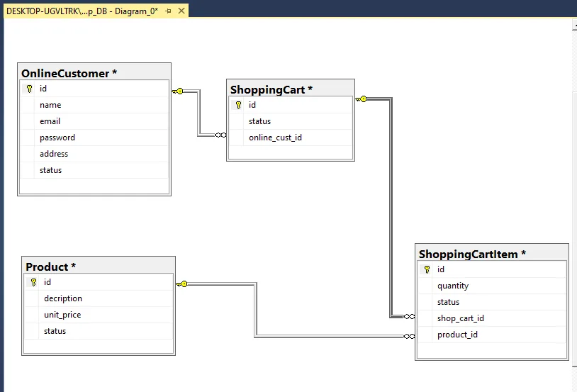Select the unit_price column in Product

[99, 315]
